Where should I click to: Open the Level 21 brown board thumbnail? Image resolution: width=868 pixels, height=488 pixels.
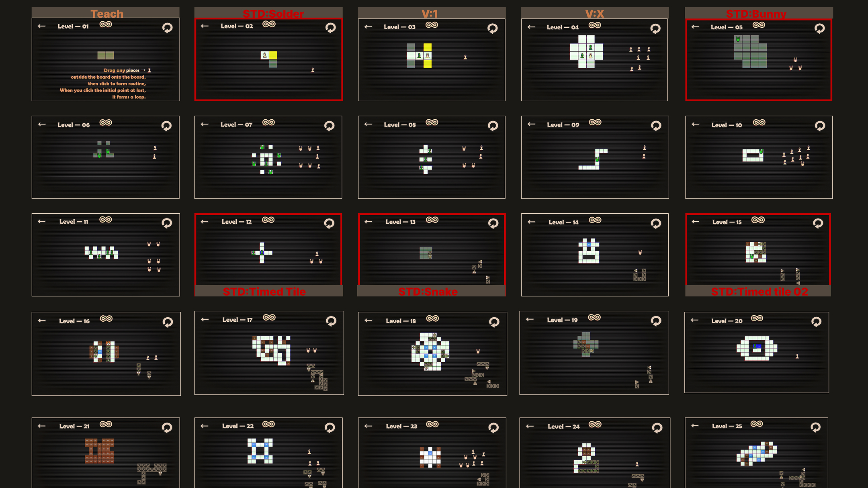[99, 451]
